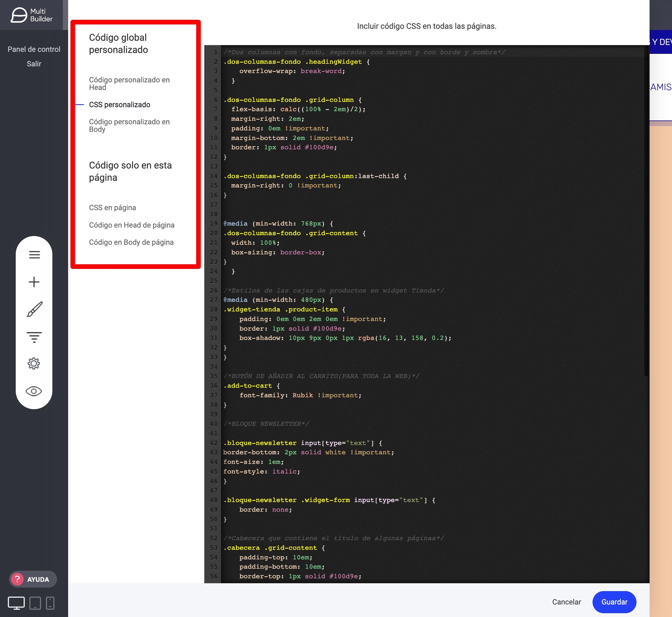Switch to mobile phone view mode
Image resolution: width=672 pixels, height=617 pixels.
tap(50, 603)
